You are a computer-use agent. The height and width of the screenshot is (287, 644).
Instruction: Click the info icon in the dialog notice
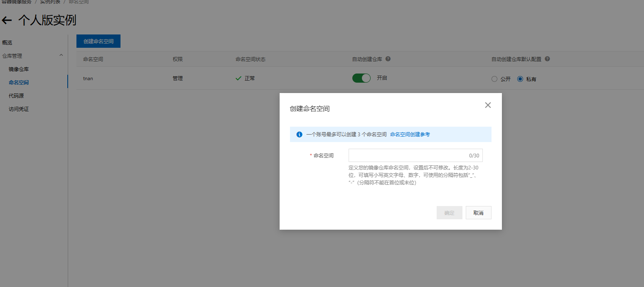(x=299, y=134)
